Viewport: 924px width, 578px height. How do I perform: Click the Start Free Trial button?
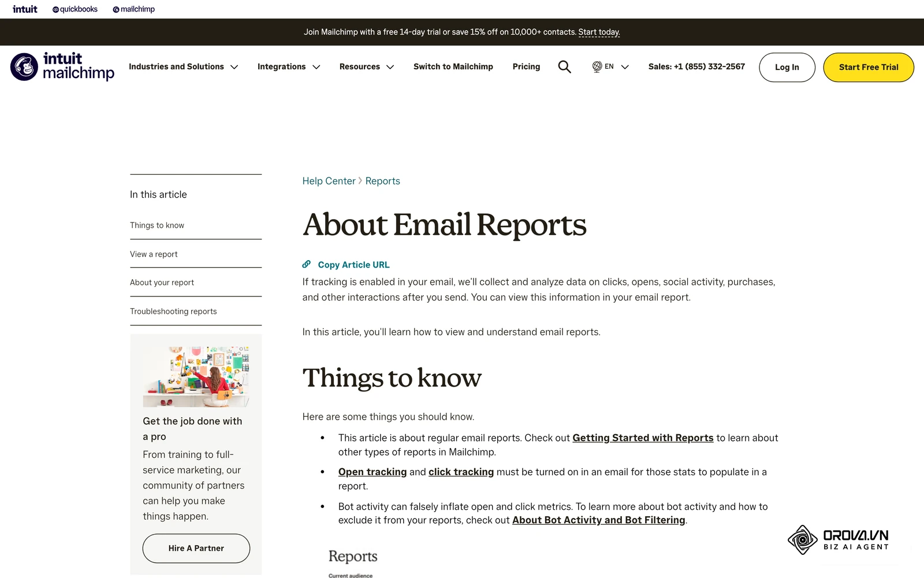tap(869, 67)
